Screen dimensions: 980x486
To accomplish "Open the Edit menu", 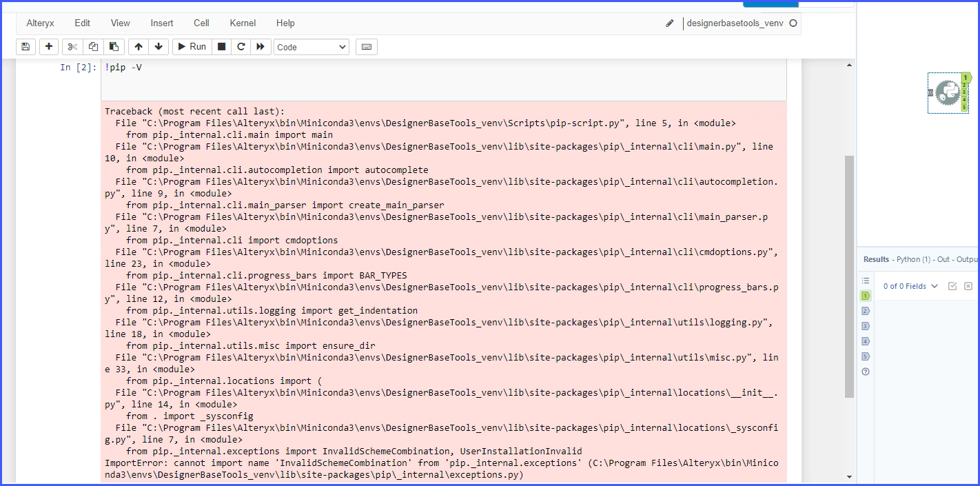I will 82,23.
